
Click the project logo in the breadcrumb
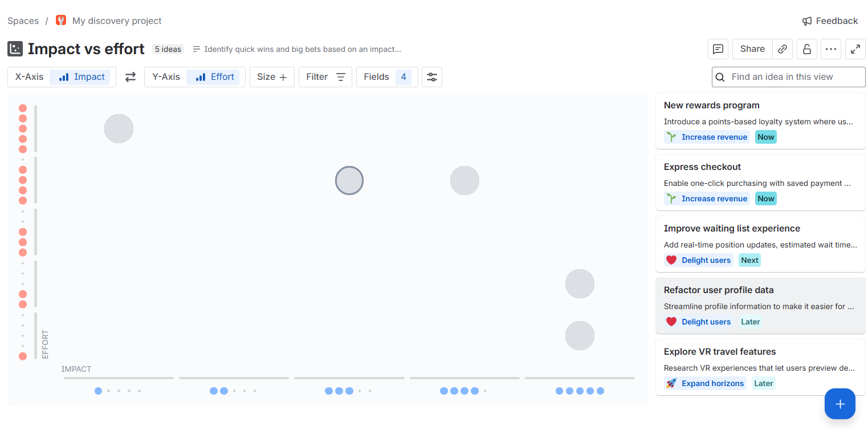(60, 20)
